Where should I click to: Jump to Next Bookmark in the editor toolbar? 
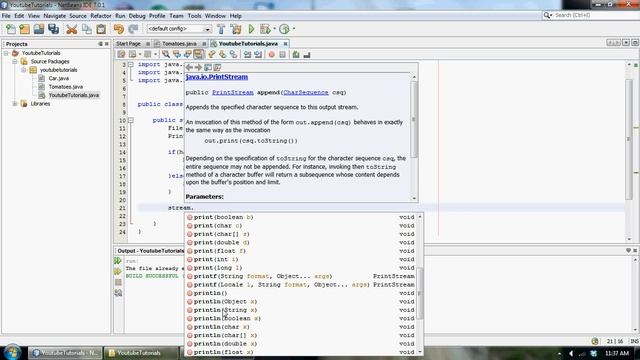click(222, 55)
